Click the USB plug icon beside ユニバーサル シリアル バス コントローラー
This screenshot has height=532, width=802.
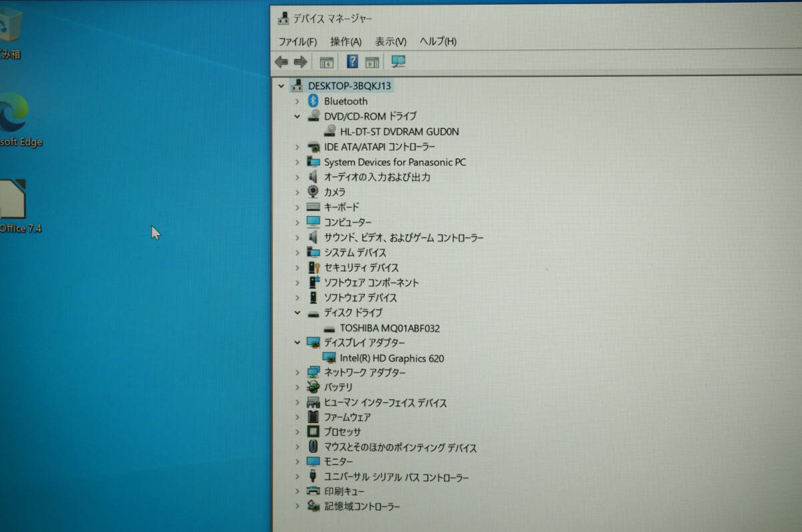tap(313, 477)
